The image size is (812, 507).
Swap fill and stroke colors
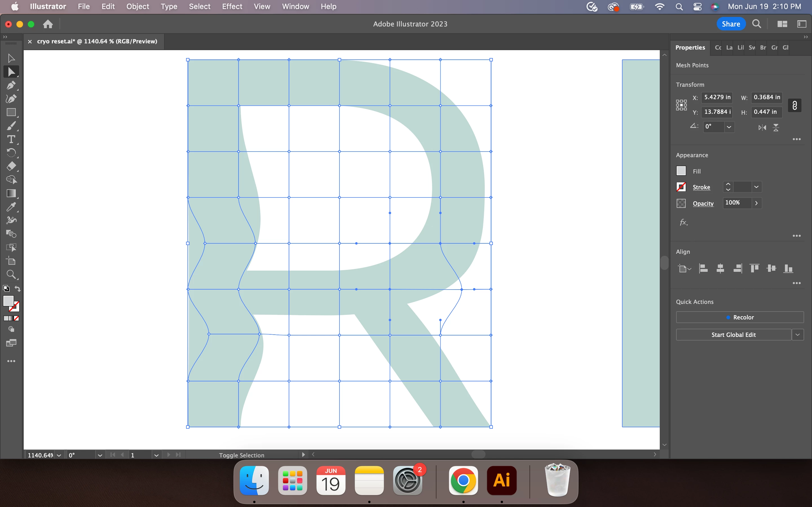[18, 289]
